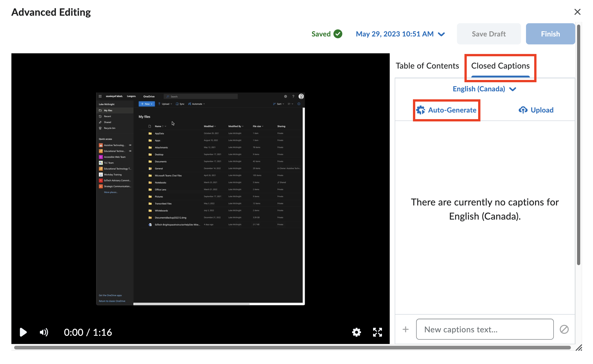
Task: Click the horizontal scrollbar at the bottom
Action: [x=292, y=347]
